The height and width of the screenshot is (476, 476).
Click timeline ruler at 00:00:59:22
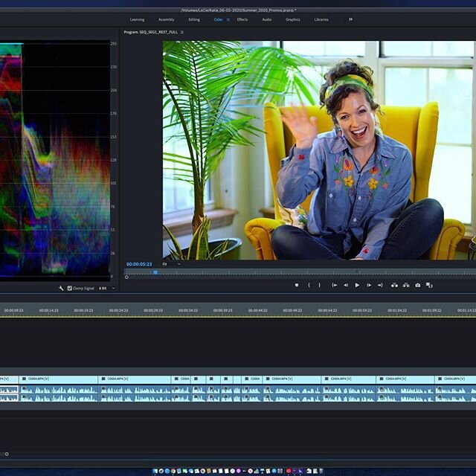pos(362,311)
